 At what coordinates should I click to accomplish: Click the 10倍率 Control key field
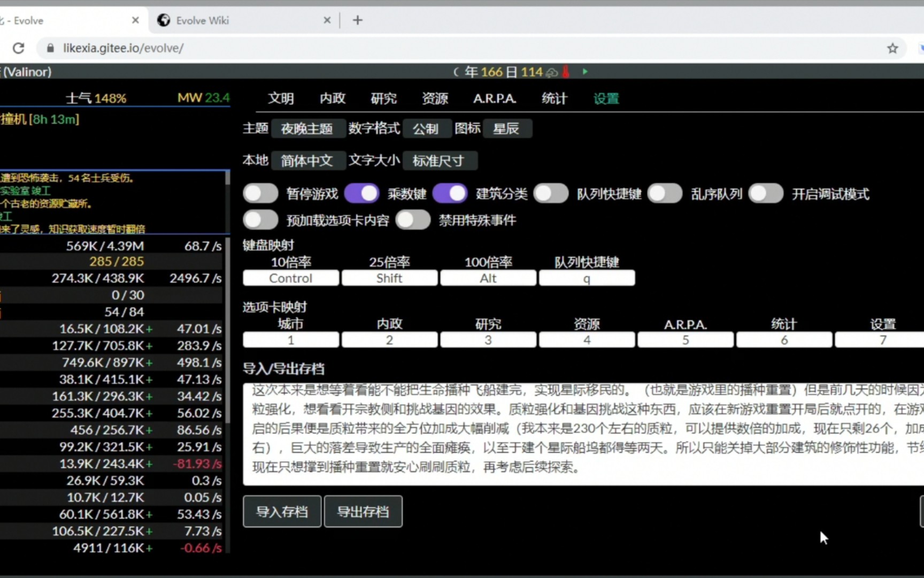point(291,278)
